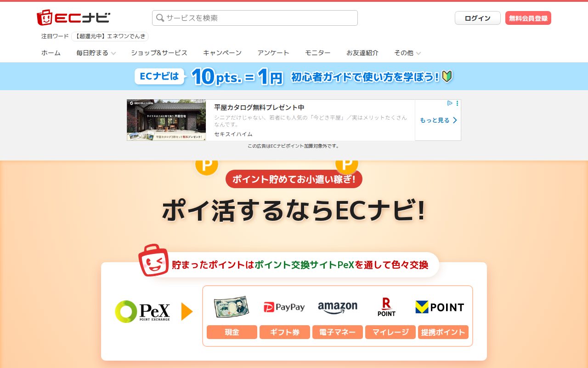Go to the ホーム menu item

(51, 53)
